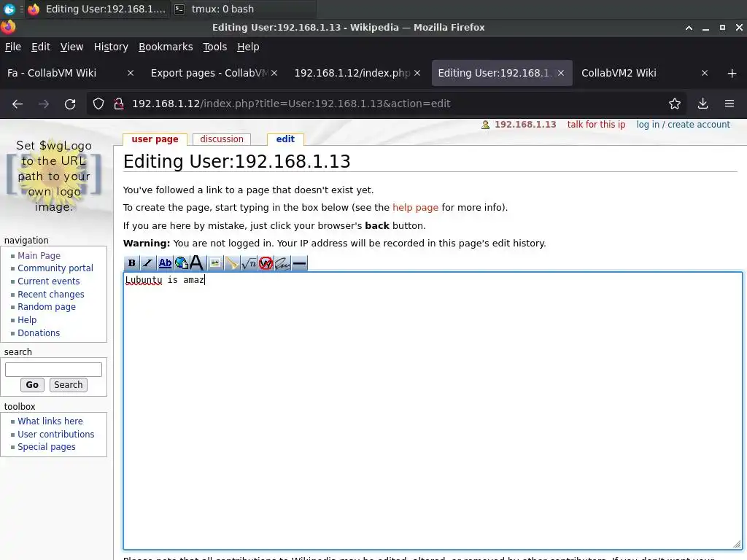The width and height of the screenshot is (747, 560).
Task: Close the 192.168.1.12/index.php tab
Action: (417, 74)
